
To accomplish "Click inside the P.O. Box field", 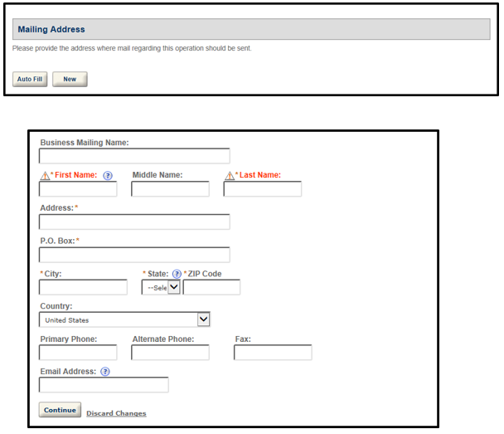I will 134,255.
